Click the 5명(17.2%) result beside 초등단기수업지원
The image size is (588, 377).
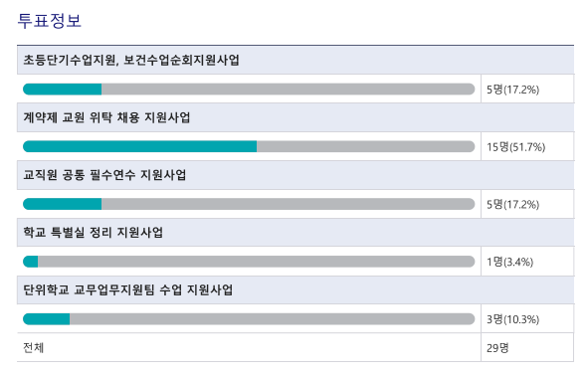point(512,90)
